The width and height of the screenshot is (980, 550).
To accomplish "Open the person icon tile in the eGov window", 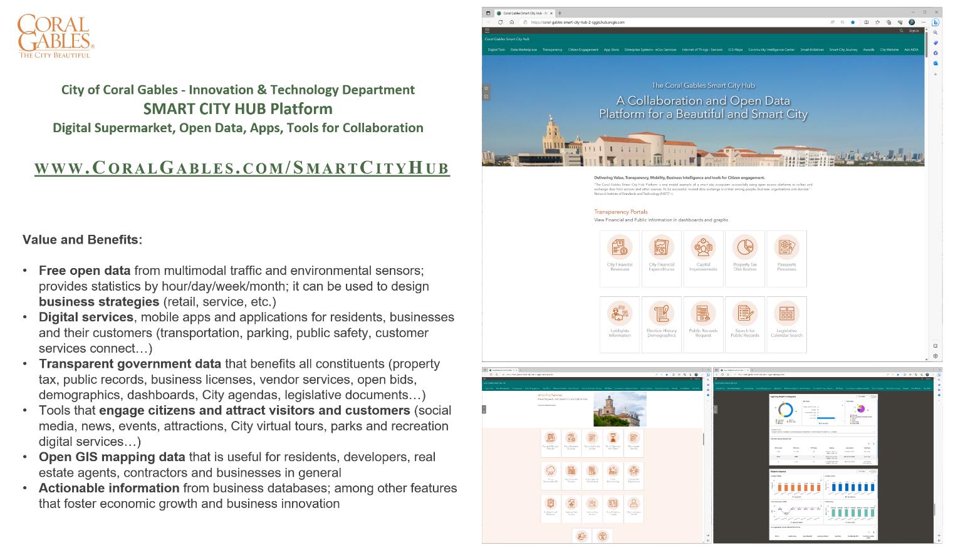I will point(633,505).
